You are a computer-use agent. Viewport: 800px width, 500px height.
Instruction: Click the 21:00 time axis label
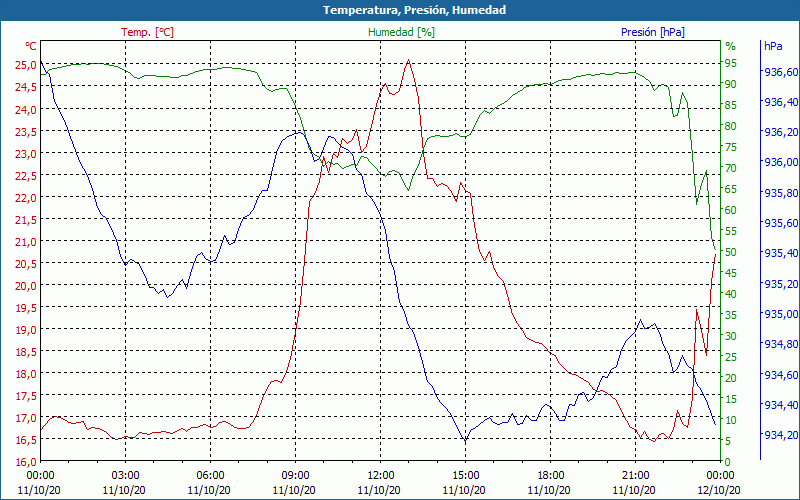635,476
